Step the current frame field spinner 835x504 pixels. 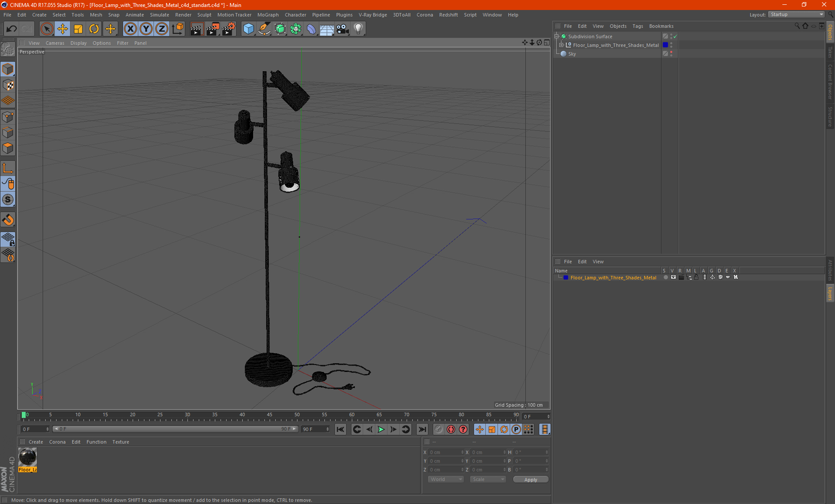pos(548,417)
